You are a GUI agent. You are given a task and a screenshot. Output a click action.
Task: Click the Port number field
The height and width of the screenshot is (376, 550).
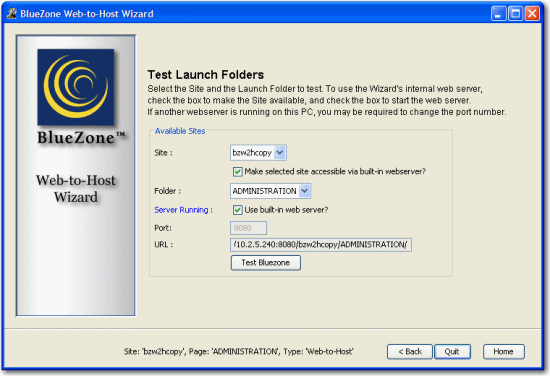248,228
